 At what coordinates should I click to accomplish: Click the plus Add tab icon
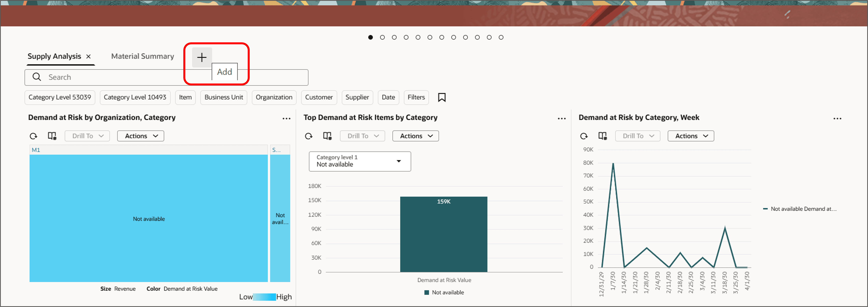201,57
